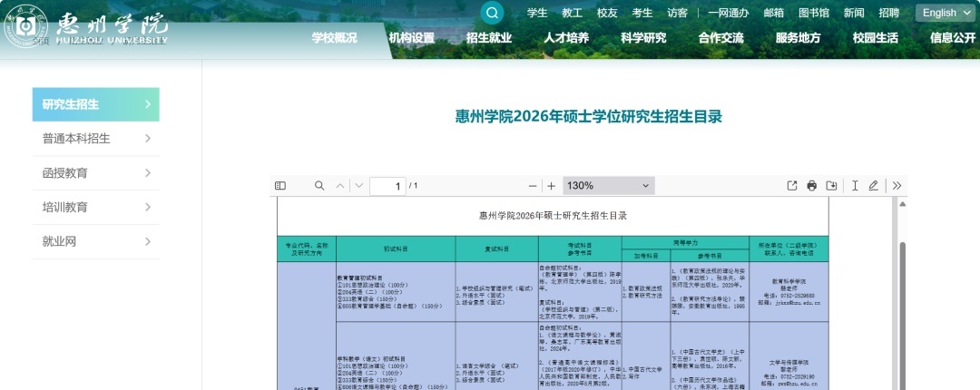The width and height of the screenshot is (980, 390).
Task: Click the PDF vertical scrollbar
Action: tap(901, 308)
